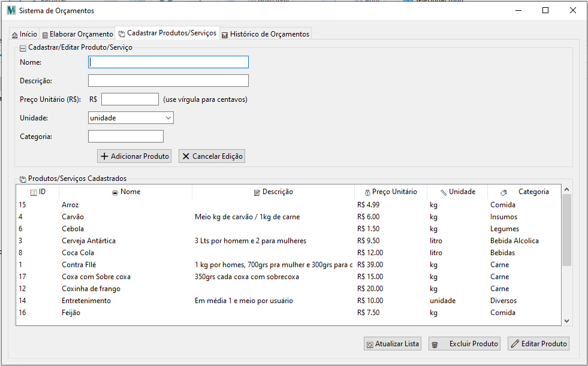Collapse the Cadastrar/Editar Produto/Serviço group icon
The width and height of the screenshot is (588, 366).
23,47
